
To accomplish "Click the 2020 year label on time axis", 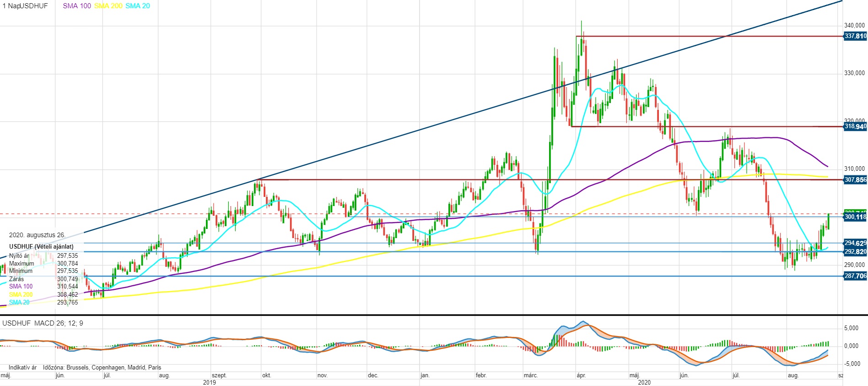I will coord(644,382).
